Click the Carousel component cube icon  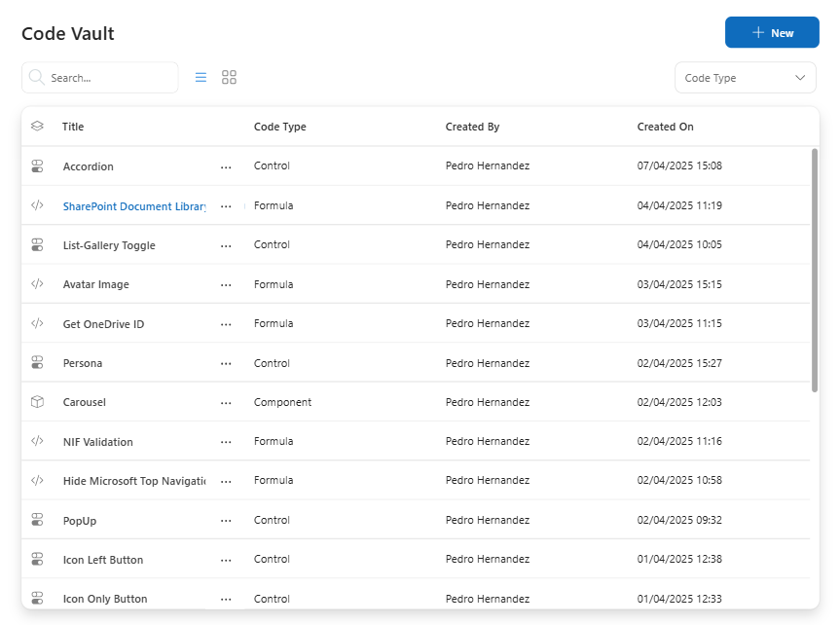point(37,402)
